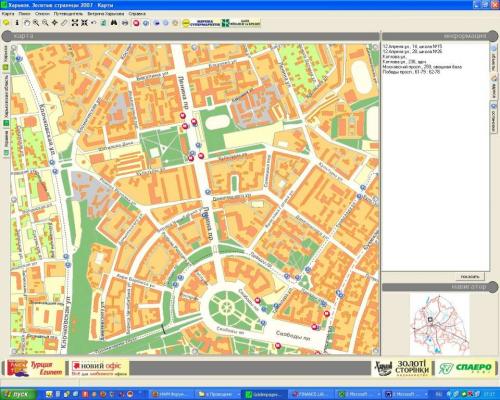Click the Свободы пл. label on map
Image resolution: width=500 pixels, height=400 pixels.
pyautogui.click(x=293, y=336)
